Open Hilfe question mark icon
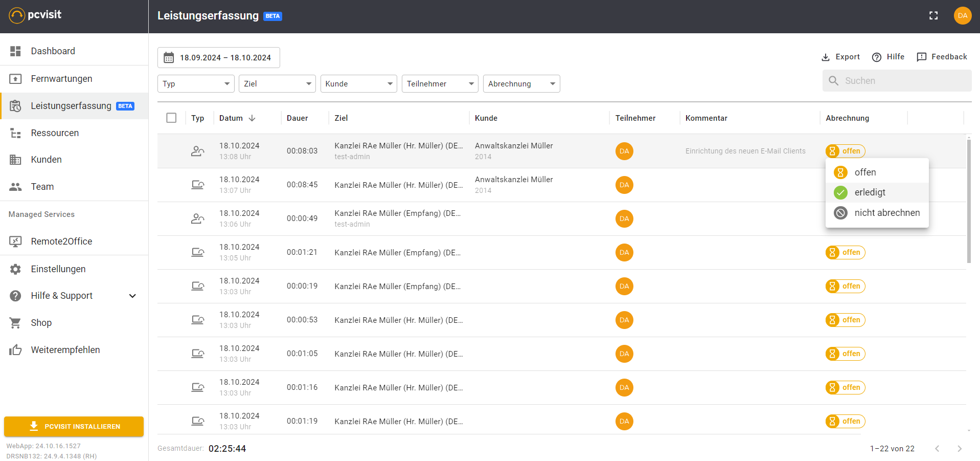The width and height of the screenshot is (980, 461). (x=877, y=57)
